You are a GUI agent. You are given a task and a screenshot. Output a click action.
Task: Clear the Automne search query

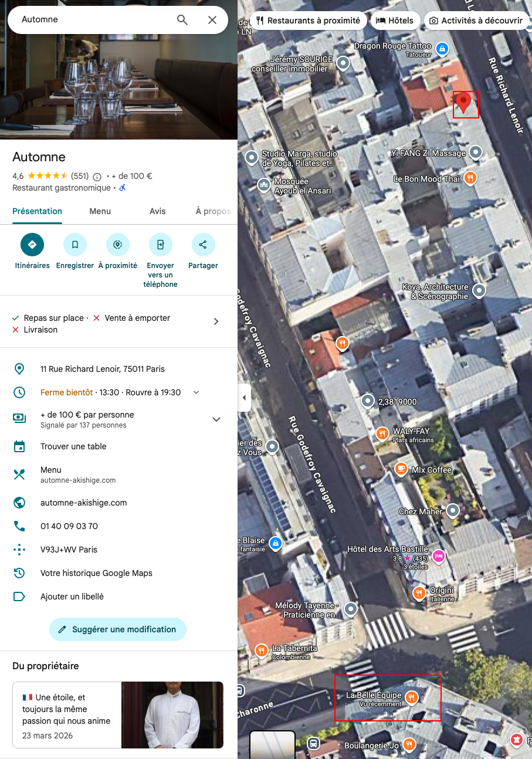212,20
